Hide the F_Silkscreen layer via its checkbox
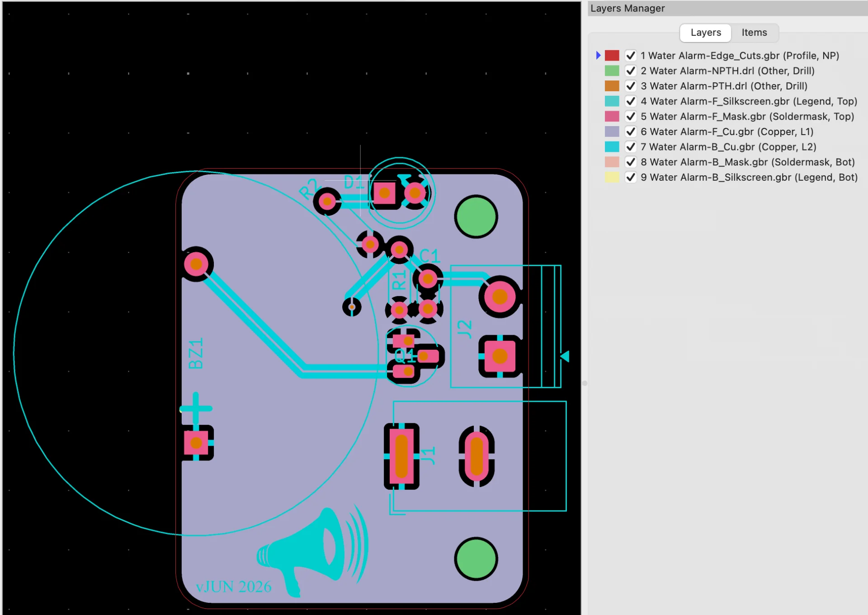Image resolution: width=868 pixels, height=615 pixels. click(631, 101)
